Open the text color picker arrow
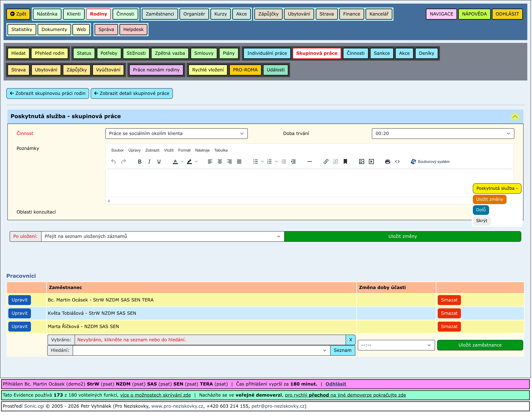 tap(182, 161)
